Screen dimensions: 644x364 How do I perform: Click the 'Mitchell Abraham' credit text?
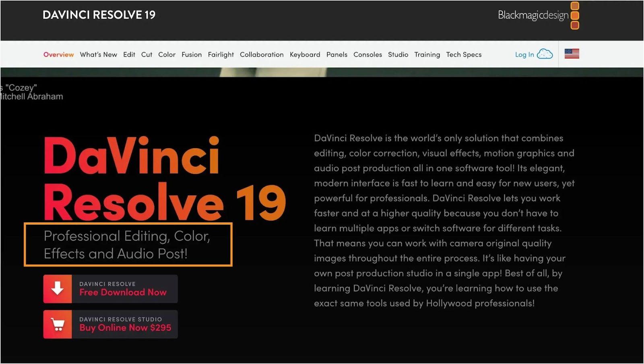click(31, 97)
